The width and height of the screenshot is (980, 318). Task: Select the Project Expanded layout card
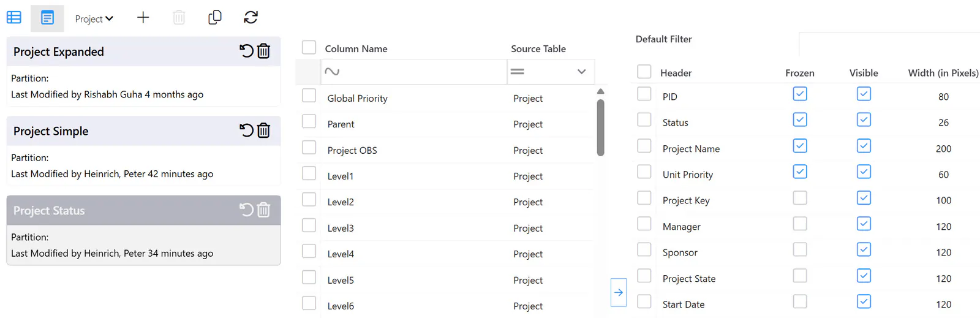click(143, 71)
